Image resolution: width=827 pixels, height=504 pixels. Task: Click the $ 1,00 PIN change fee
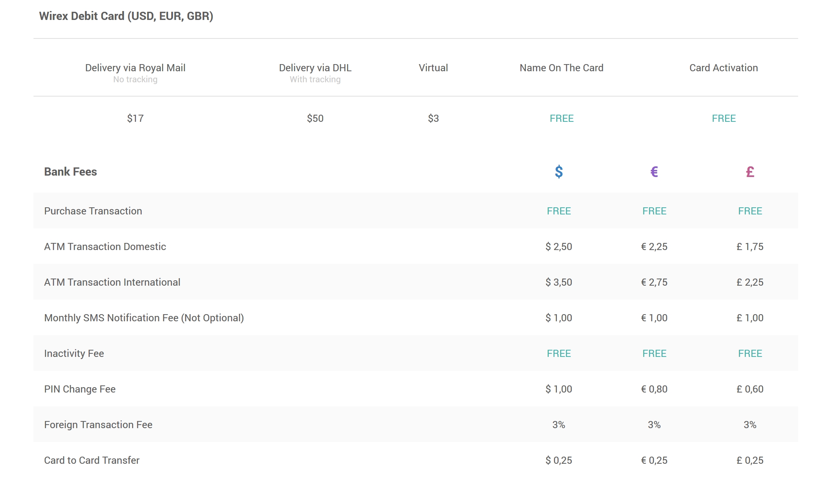click(559, 389)
